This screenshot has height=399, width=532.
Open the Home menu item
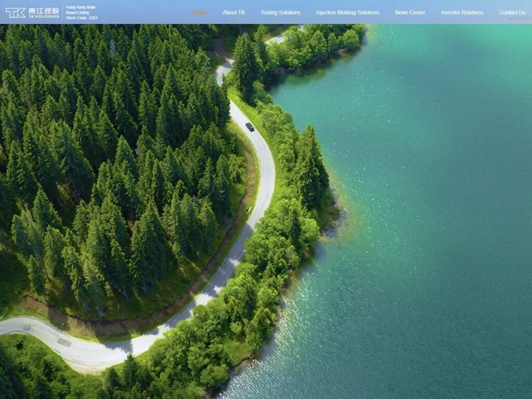pyautogui.click(x=200, y=12)
